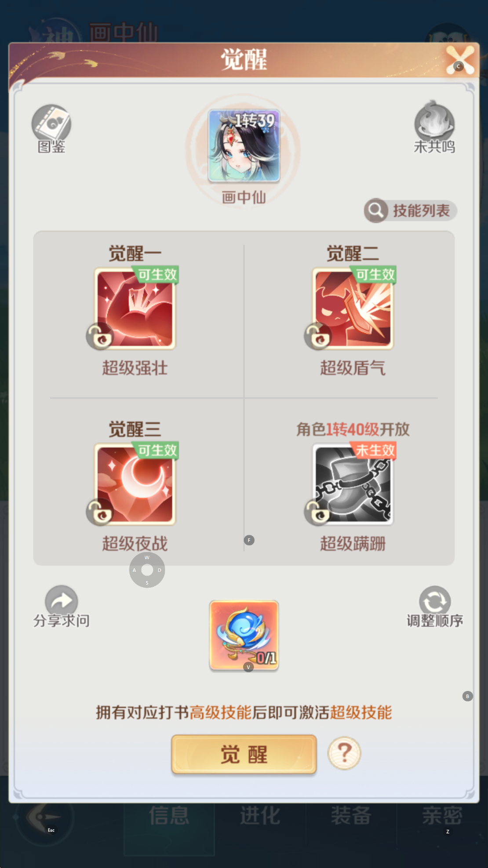Select the 超级强壮 skill icon
488x868 pixels.
coord(135,309)
